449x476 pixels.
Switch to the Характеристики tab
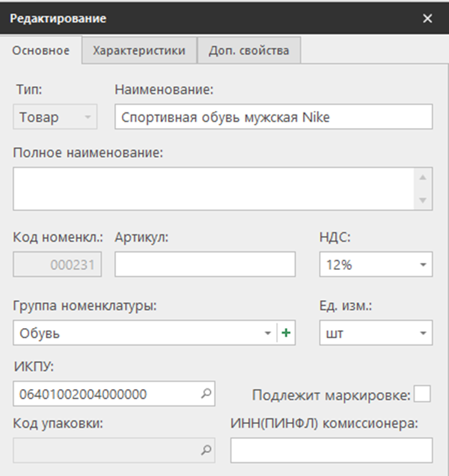139,51
